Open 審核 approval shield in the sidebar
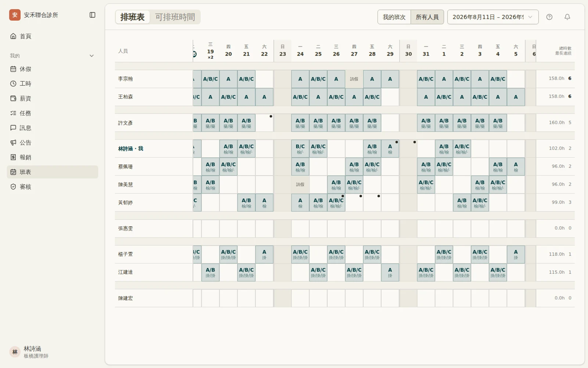This screenshot has height=368, width=588. (x=53, y=187)
